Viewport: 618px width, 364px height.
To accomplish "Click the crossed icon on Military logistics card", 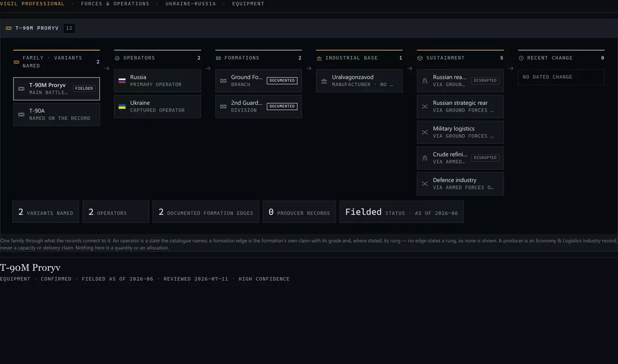I will [425, 132].
